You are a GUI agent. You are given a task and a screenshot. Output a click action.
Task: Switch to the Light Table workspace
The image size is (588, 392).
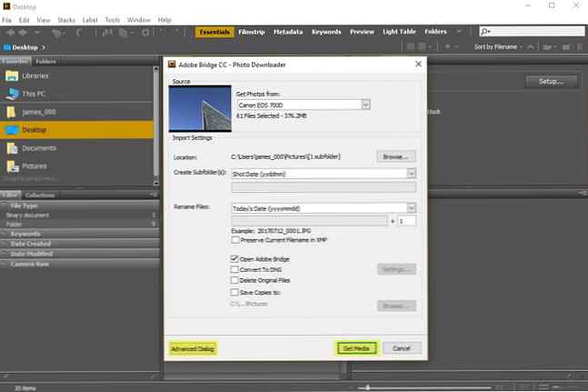[x=399, y=32]
